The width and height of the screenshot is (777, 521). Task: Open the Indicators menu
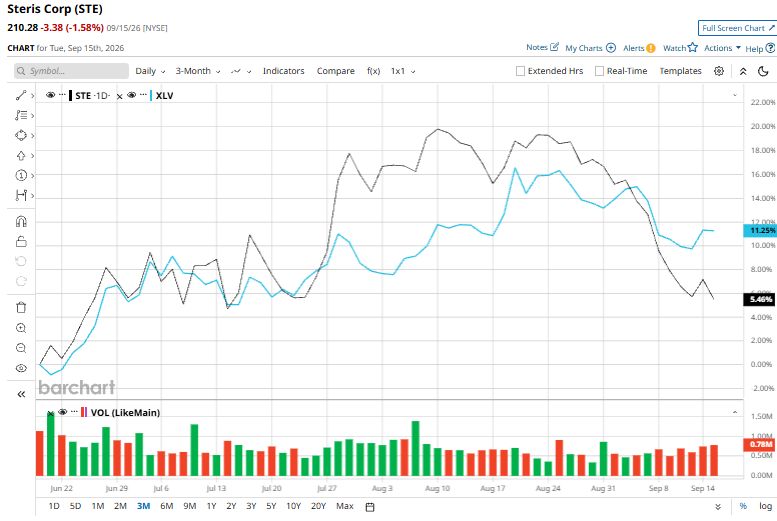[x=283, y=71]
